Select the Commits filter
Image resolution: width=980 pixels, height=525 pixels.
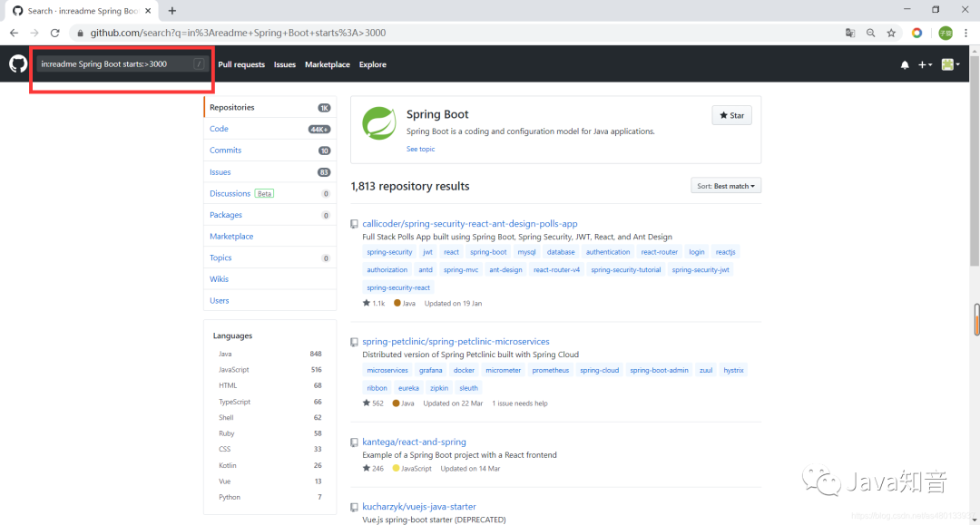click(x=270, y=151)
